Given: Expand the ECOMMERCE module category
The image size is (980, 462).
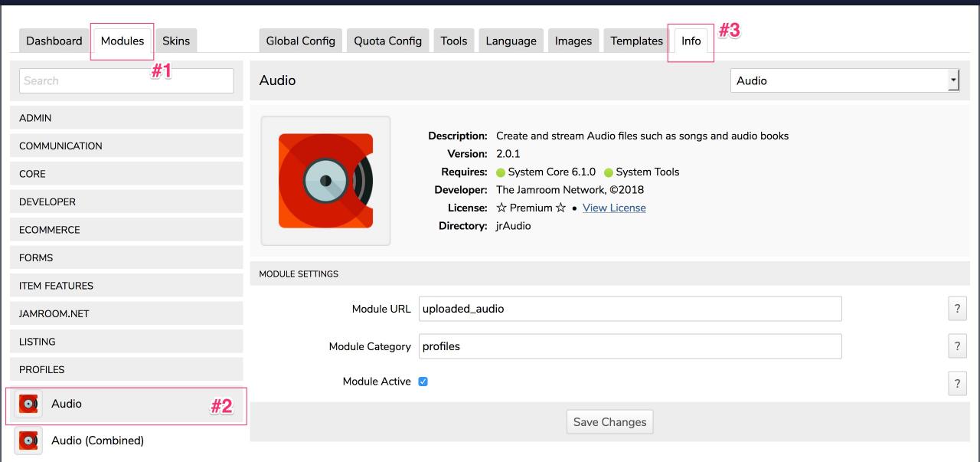Looking at the screenshot, I should pyautogui.click(x=126, y=230).
